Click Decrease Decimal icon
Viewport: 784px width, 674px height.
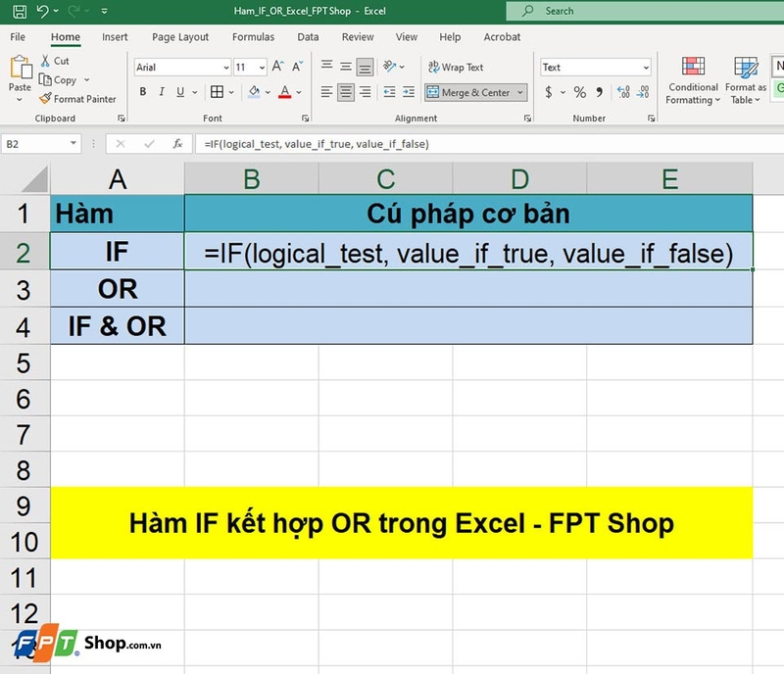click(643, 92)
